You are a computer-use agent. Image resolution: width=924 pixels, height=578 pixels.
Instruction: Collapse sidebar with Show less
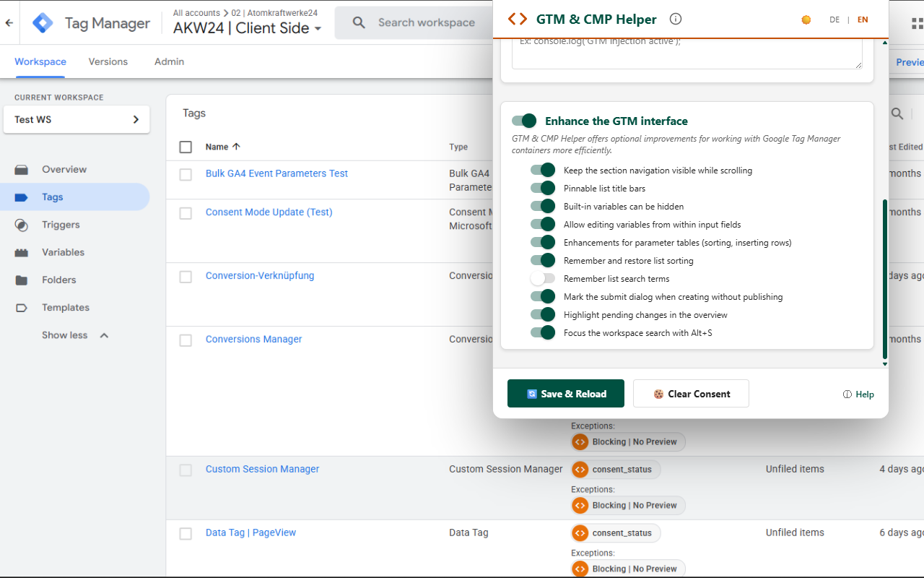[x=75, y=335]
